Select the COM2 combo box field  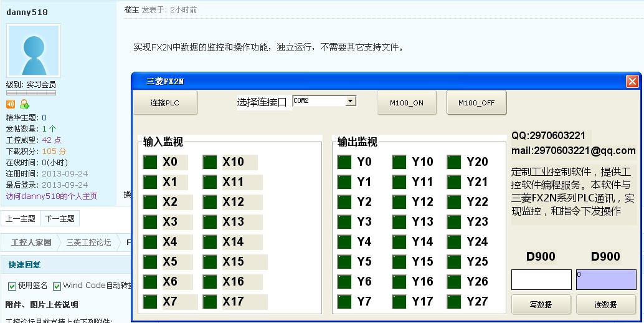coord(318,100)
